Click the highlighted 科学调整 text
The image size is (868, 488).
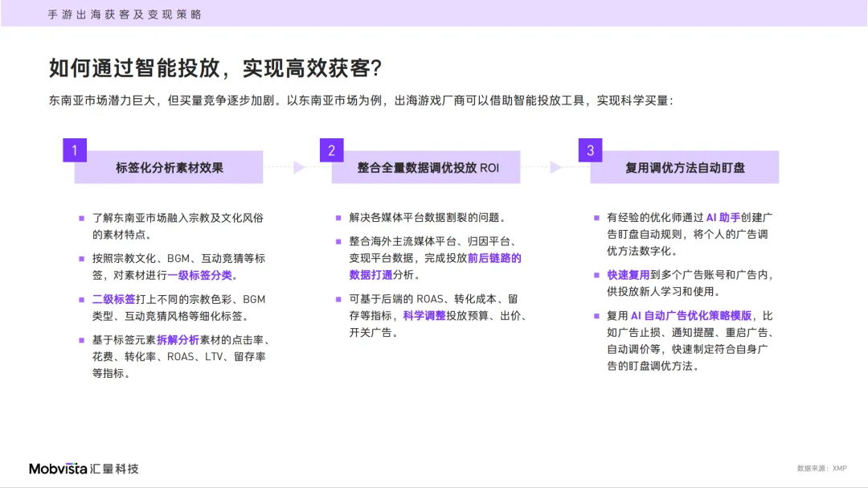click(424, 316)
